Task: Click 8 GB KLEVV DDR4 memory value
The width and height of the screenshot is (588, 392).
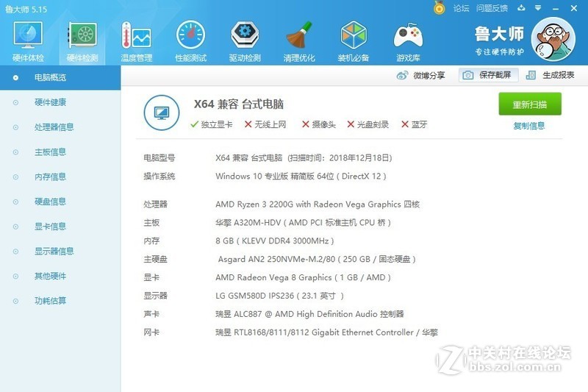Action: (x=274, y=240)
